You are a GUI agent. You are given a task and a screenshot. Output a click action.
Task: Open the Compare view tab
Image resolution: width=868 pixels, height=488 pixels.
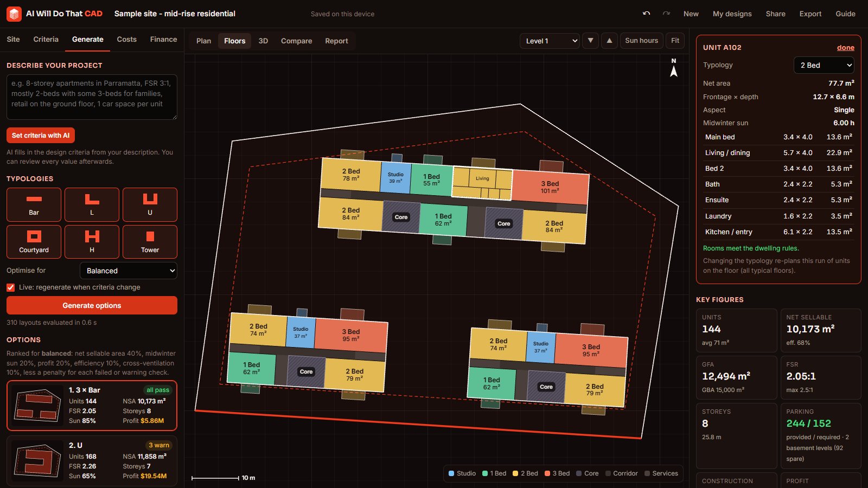296,41
